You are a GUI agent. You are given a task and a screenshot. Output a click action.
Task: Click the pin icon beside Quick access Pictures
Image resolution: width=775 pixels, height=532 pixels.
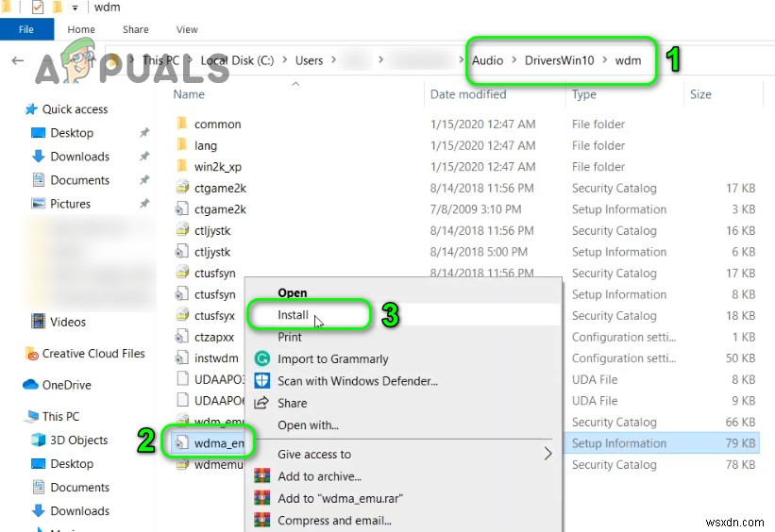tap(143, 203)
